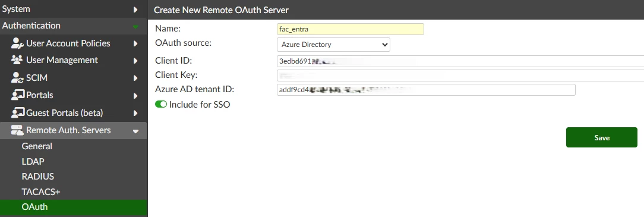Viewport: 644px width, 217px height.
Task: Click the green Save button
Action: [x=602, y=137]
